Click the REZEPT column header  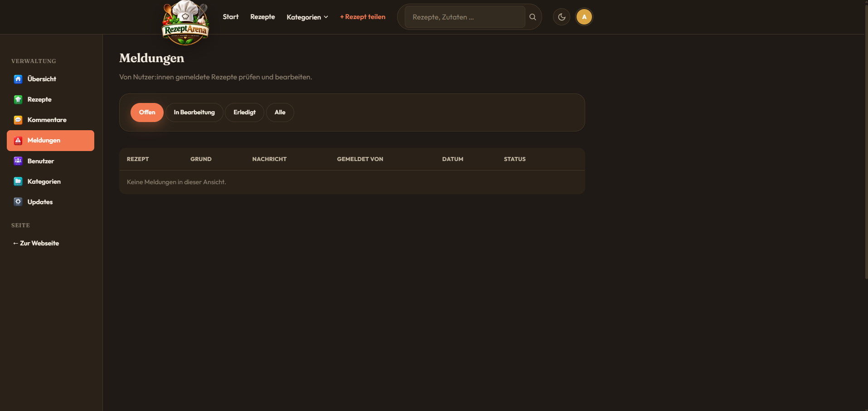pos(138,159)
